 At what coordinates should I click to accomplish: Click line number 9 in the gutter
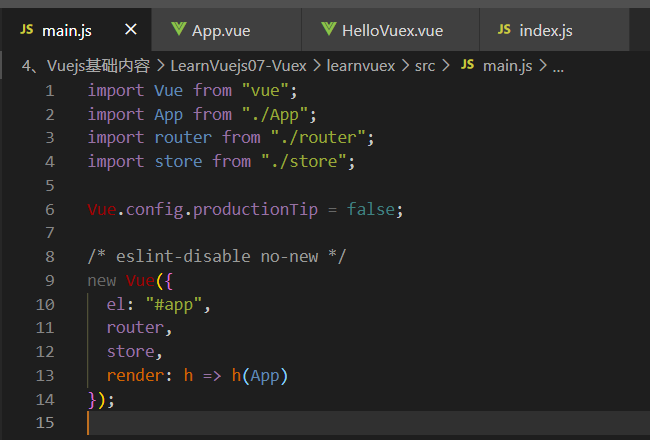click(50, 281)
